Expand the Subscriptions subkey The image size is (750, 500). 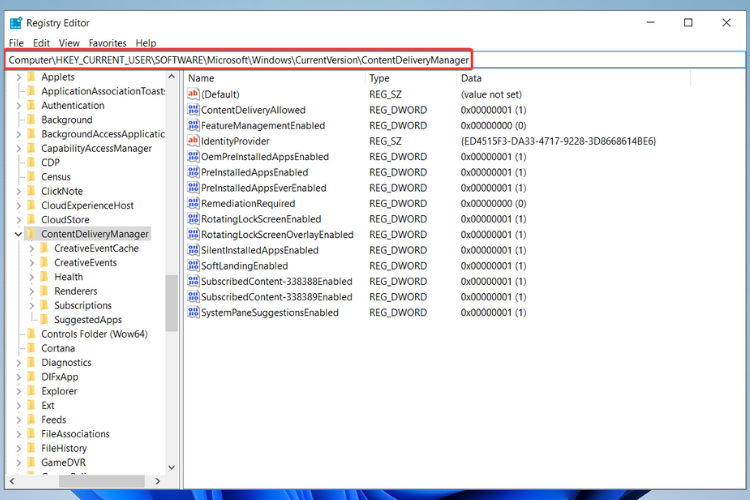pyautogui.click(x=32, y=305)
